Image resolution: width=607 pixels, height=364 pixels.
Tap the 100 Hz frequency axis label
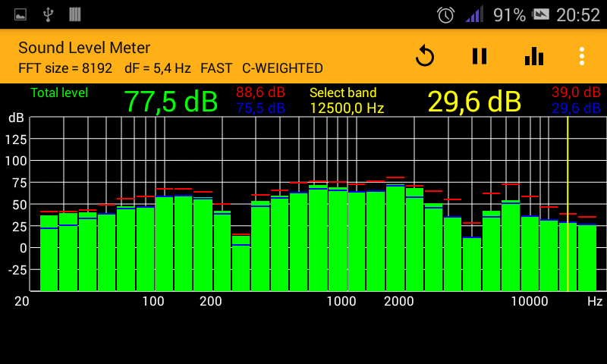click(153, 301)
